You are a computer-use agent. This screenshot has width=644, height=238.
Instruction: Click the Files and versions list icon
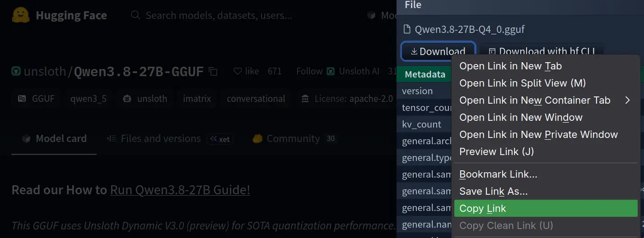112,138
